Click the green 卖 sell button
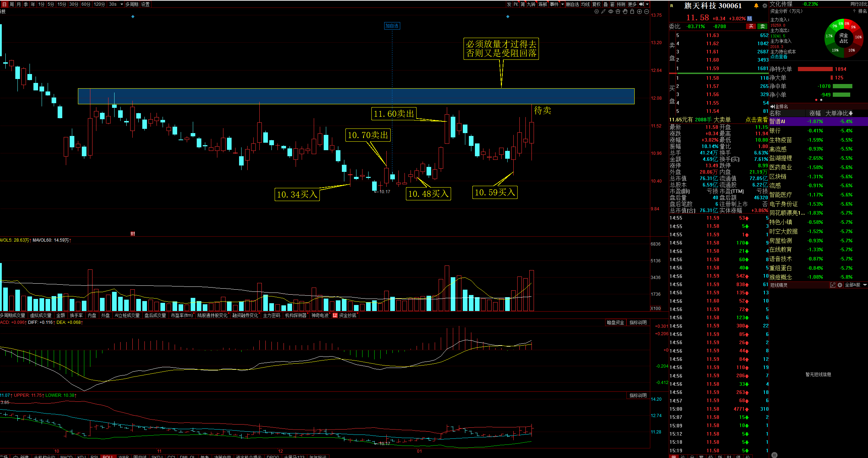 762,26
